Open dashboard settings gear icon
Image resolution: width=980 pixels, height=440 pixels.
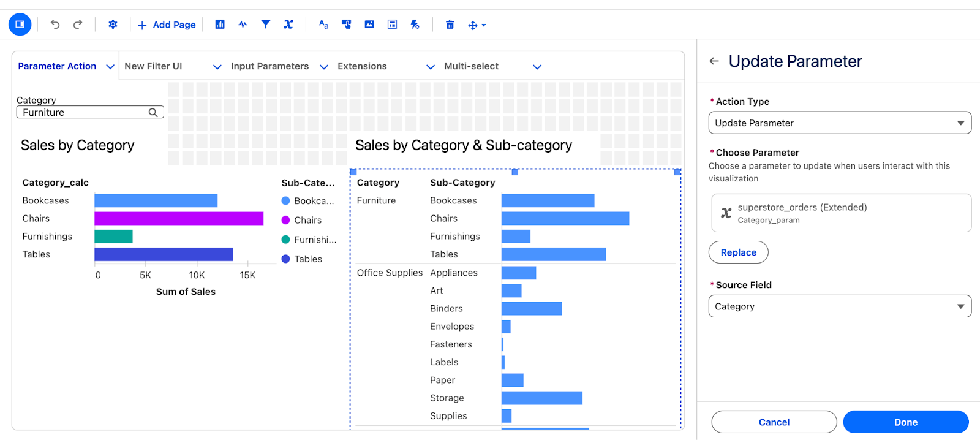click(113, 25)
